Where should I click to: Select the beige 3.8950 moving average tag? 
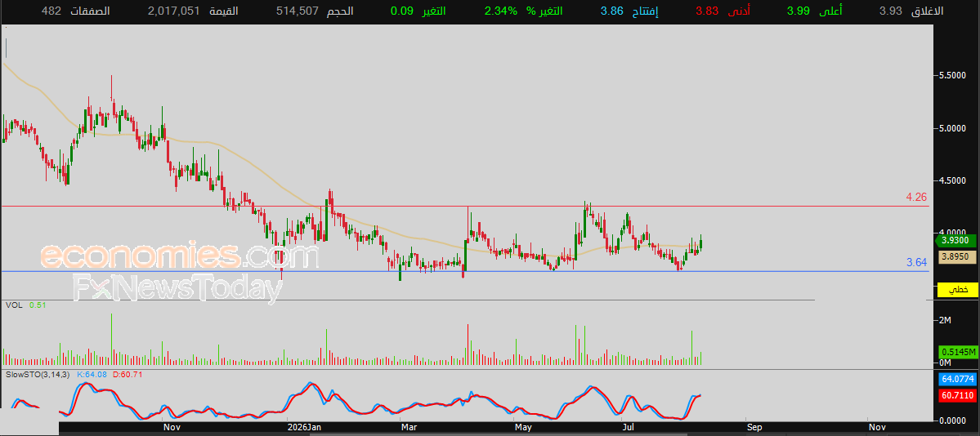(956, 256)
